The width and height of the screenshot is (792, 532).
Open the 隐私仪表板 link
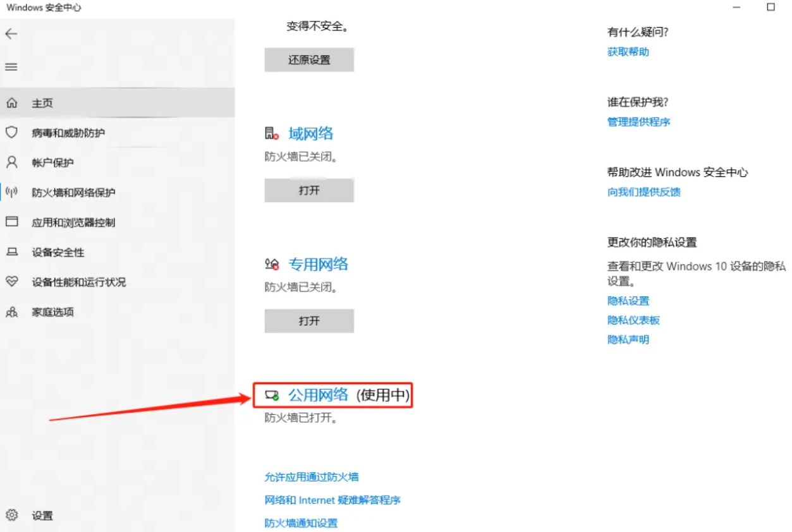(x=633, y=320)
